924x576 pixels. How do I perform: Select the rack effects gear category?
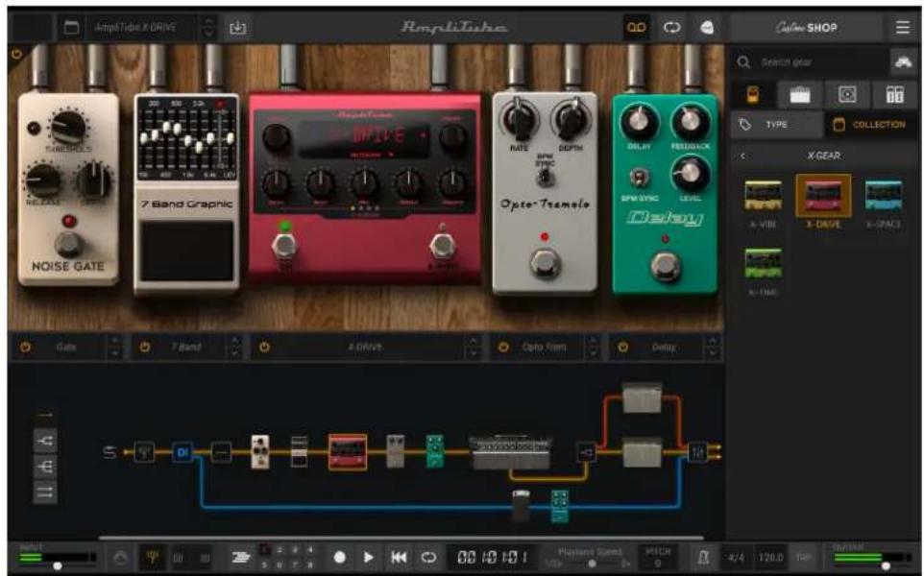[894, 94]
